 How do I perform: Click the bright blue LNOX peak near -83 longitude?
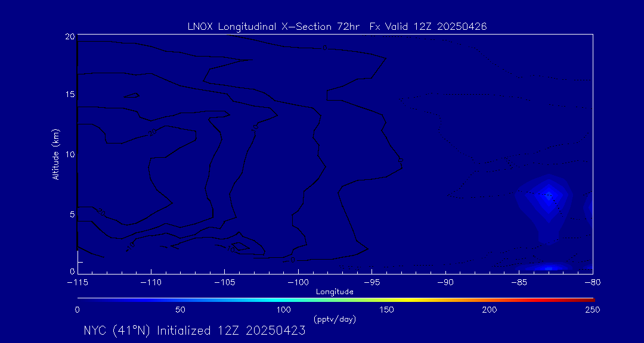pos(548,195)
